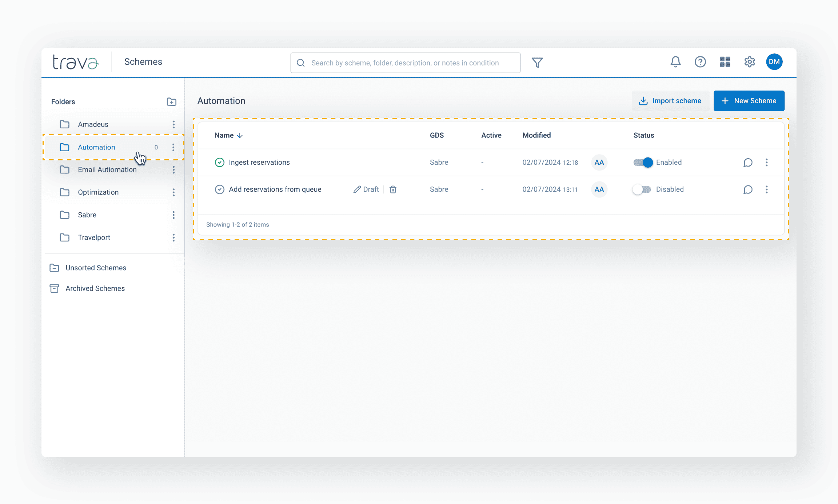The height and width of the screenshot is (504, 838).
Task: Open settings gear icon
Action: point(750,62)
